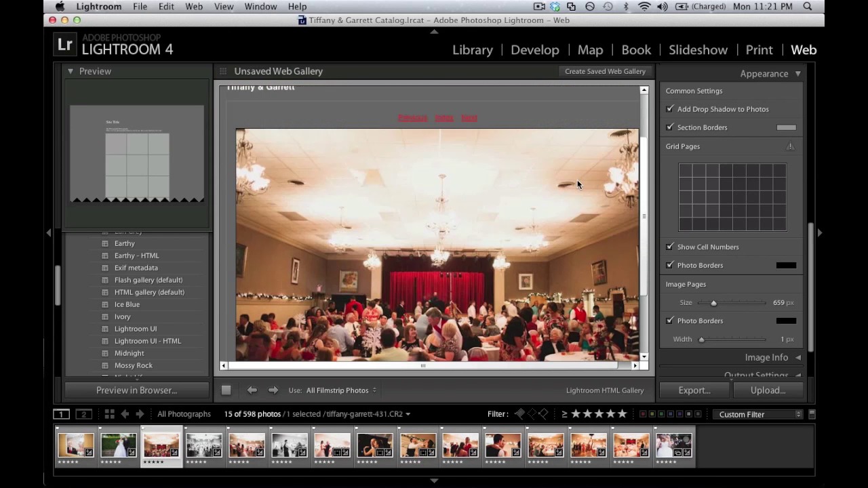
Task: Open volume control in menu bar
Action: point(663,7)
